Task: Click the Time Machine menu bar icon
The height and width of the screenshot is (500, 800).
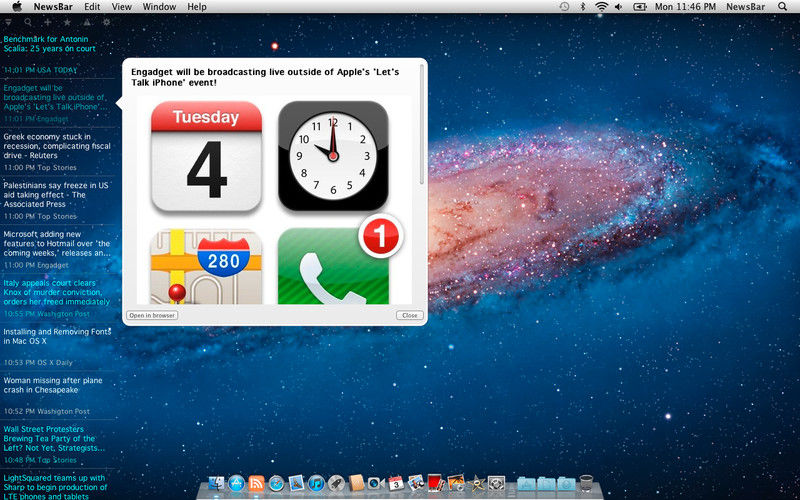Action: [564, 7]
